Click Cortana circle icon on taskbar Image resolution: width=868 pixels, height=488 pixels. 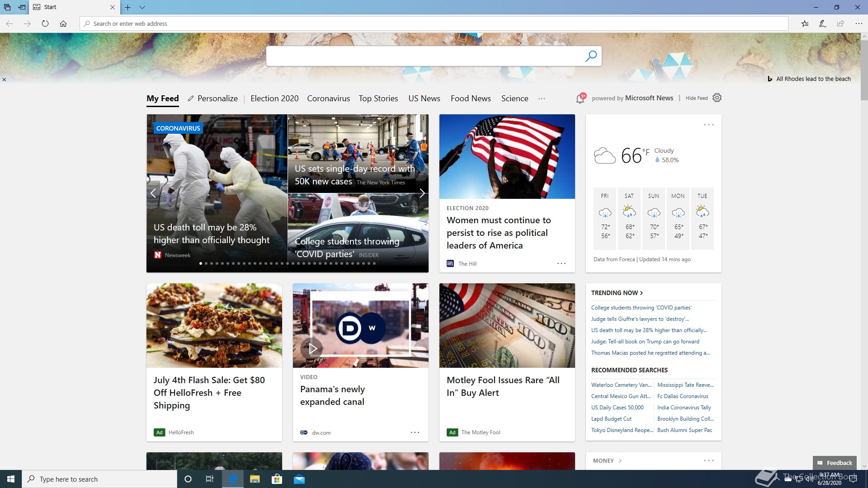(x=188, y=479)
